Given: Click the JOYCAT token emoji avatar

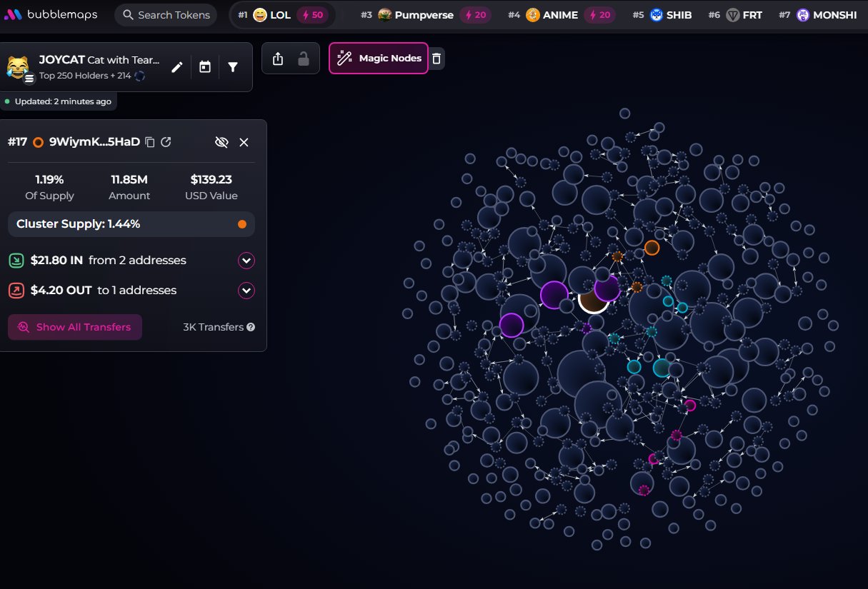Looking at the screenshot, I should pyautogui.click(x=19, y=68).
